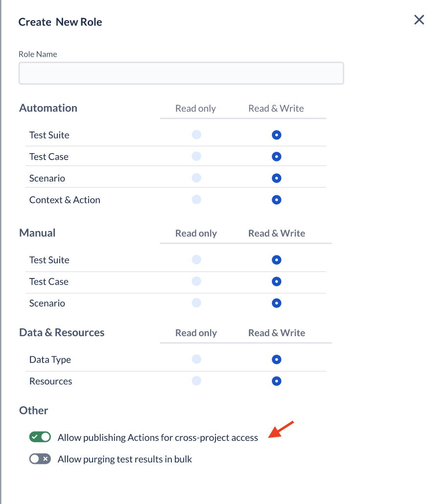Select Read only for Manual Test Suite
432x504 pixels.
coord(196,259)
